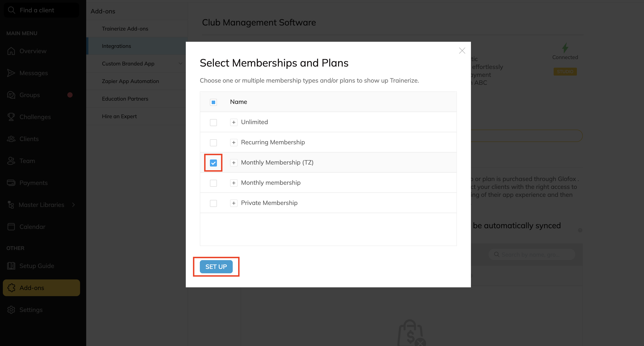The image size is (644, 346).
Task: Click the Groups chat icon
Action: [x=11, y=95]
